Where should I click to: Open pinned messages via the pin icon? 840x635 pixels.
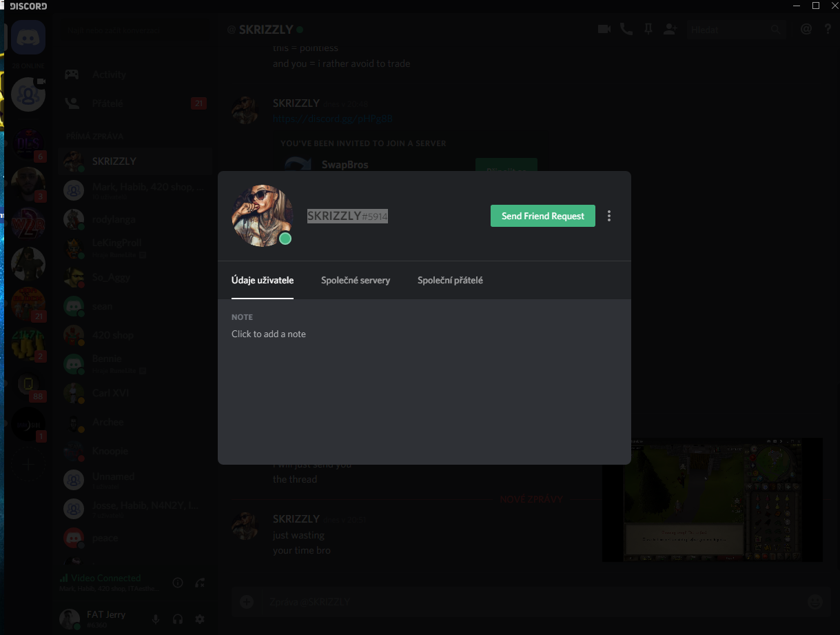tap(648, 29)
